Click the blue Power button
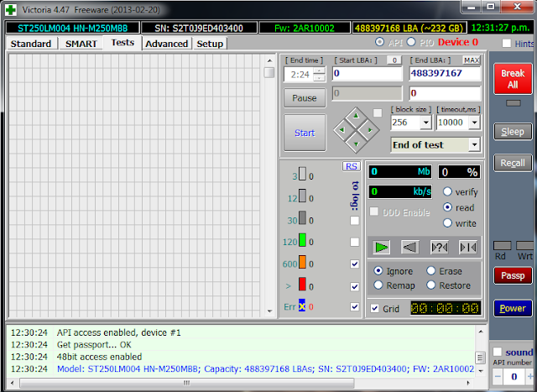 coord(513,308)
